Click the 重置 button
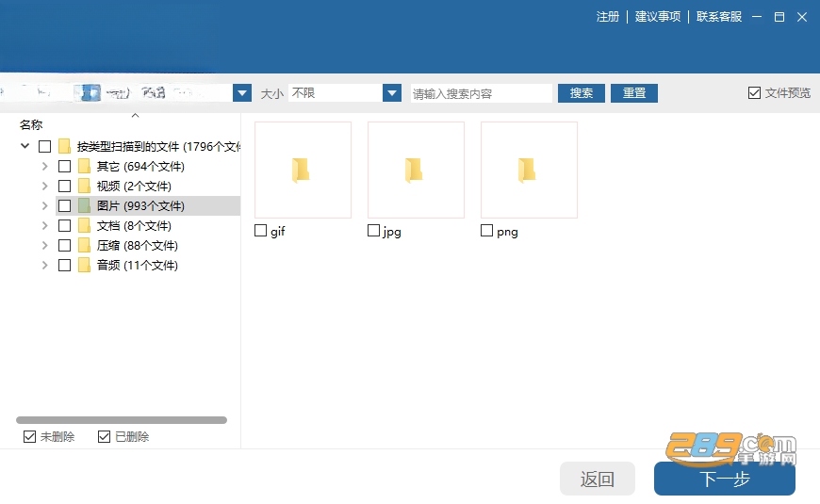Image resolution: width=820 pixels, height=504 pixels. coord(633,93)
